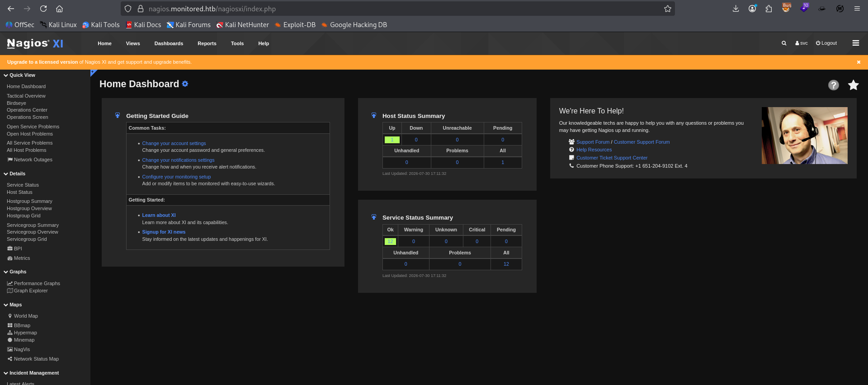
Task: Open the Customer Support Forum link
Action: coord(642,142)
